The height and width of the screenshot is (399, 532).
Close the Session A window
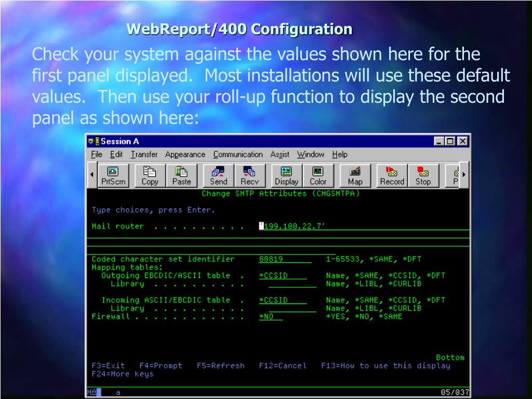click(462, 141)
